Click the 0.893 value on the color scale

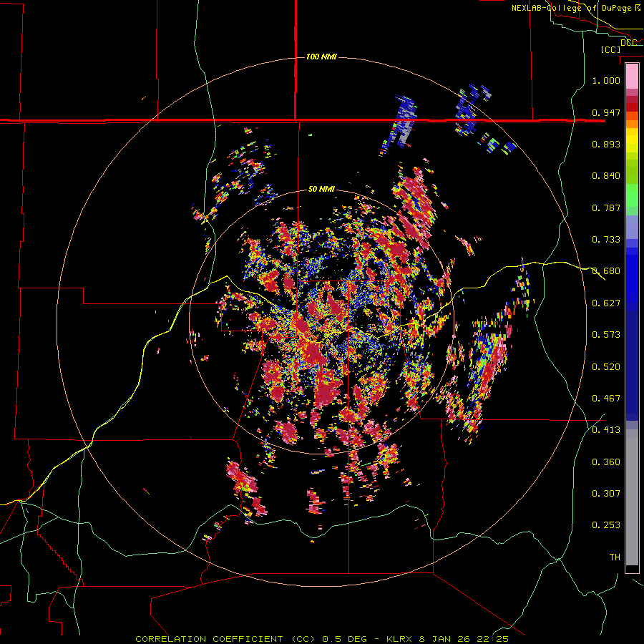(606, 144)
